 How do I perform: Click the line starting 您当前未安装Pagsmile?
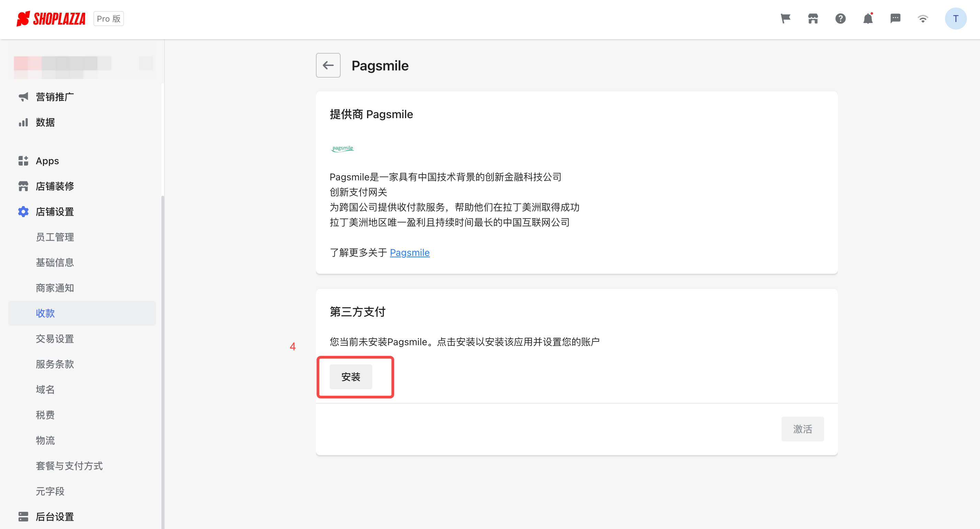[x=464, y=342]
